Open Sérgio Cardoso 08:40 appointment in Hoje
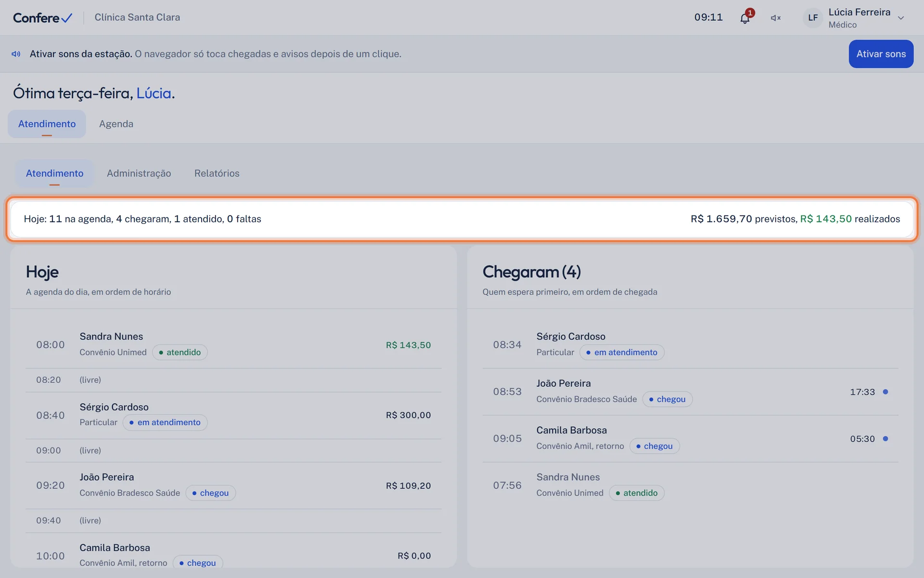Image resolution: width=924 pixels, height=578 pixels. (233, 415)
